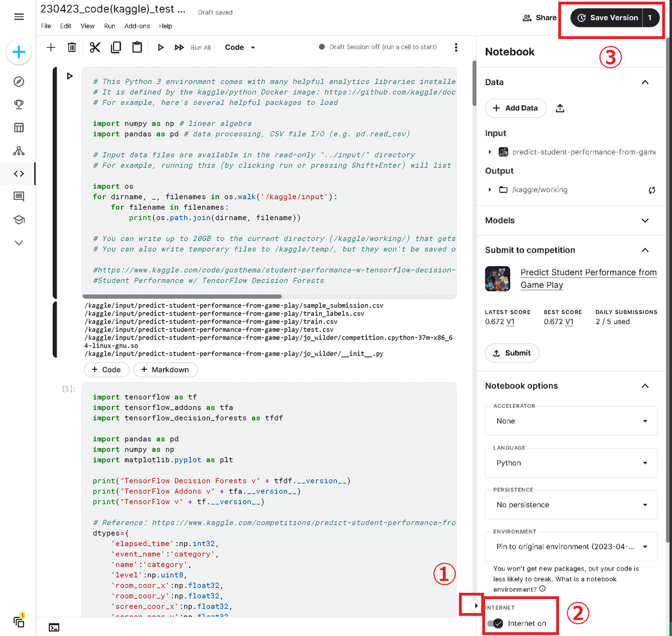Upload data using the upload icon next to Add Data

559,108
